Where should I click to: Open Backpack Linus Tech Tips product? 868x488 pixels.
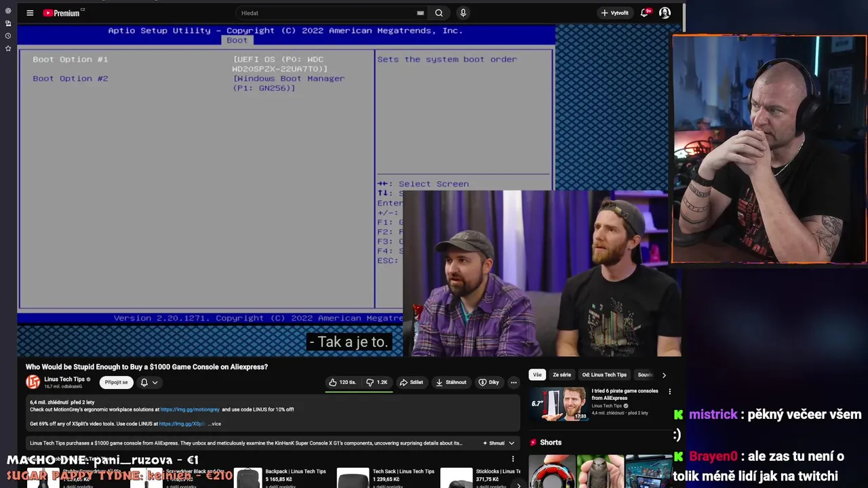[x=279, y=476]
